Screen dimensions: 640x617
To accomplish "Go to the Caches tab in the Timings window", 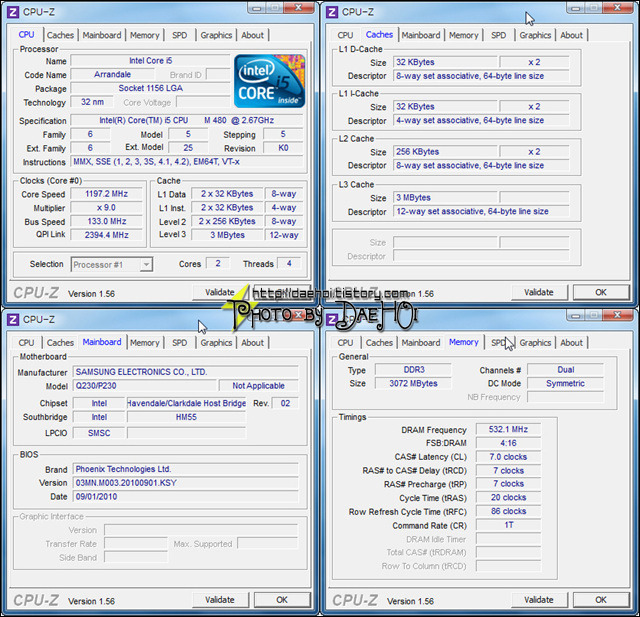I will [379, 343].
